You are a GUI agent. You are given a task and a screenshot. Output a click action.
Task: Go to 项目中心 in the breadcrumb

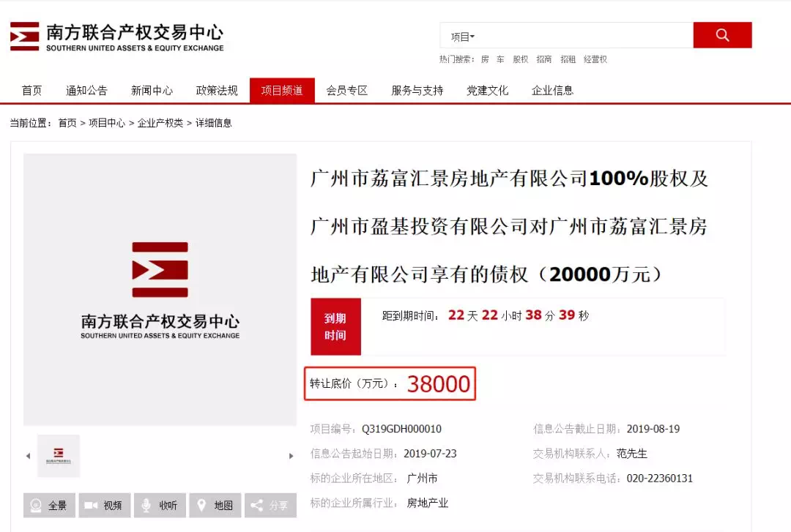(x=107, y=123)
